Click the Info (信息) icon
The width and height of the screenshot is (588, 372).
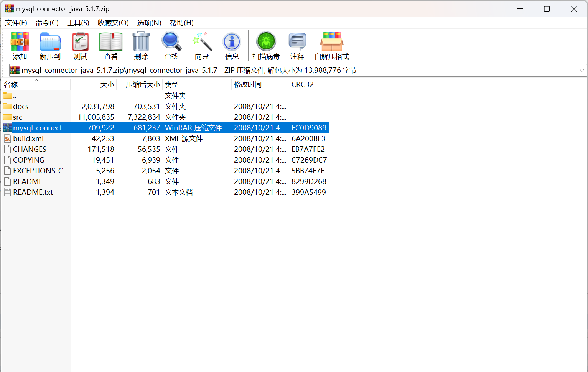tap(232, 42)
